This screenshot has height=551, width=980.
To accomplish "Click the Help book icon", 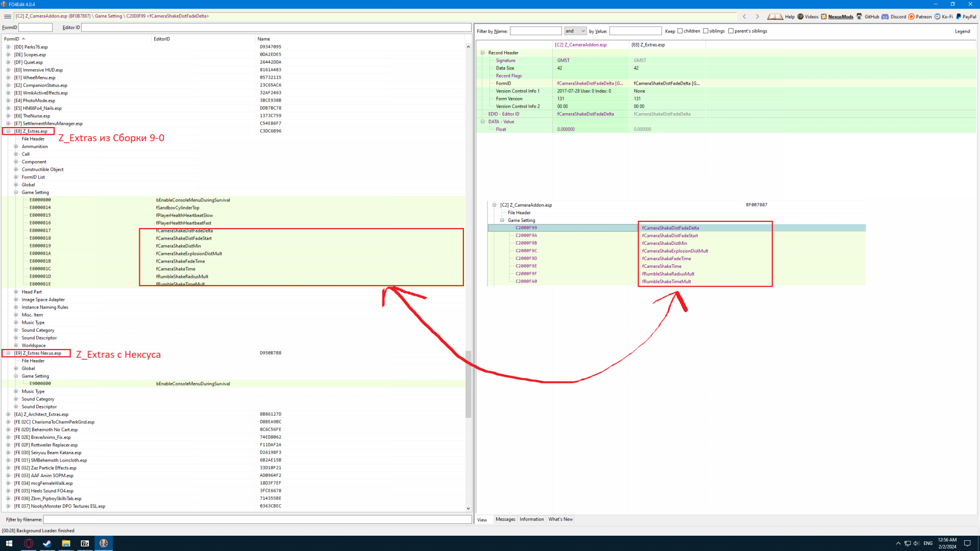I will point(775,16).
